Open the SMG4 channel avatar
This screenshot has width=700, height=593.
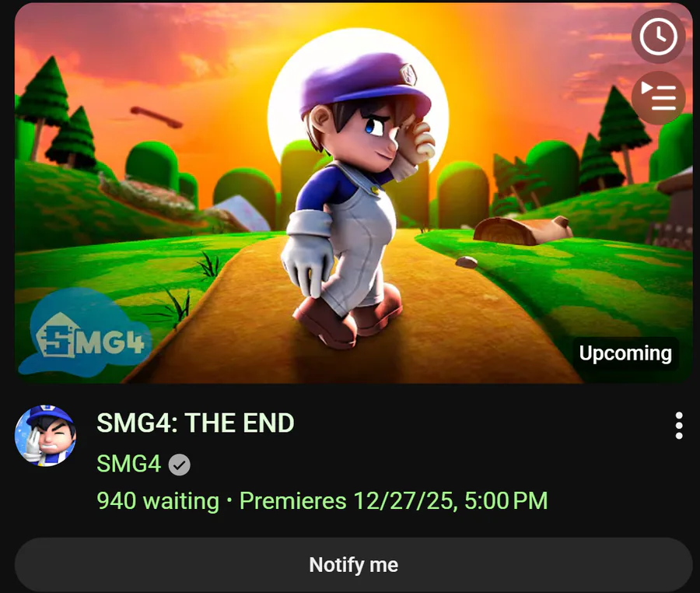pyautogui.click(x=45, y=435)
